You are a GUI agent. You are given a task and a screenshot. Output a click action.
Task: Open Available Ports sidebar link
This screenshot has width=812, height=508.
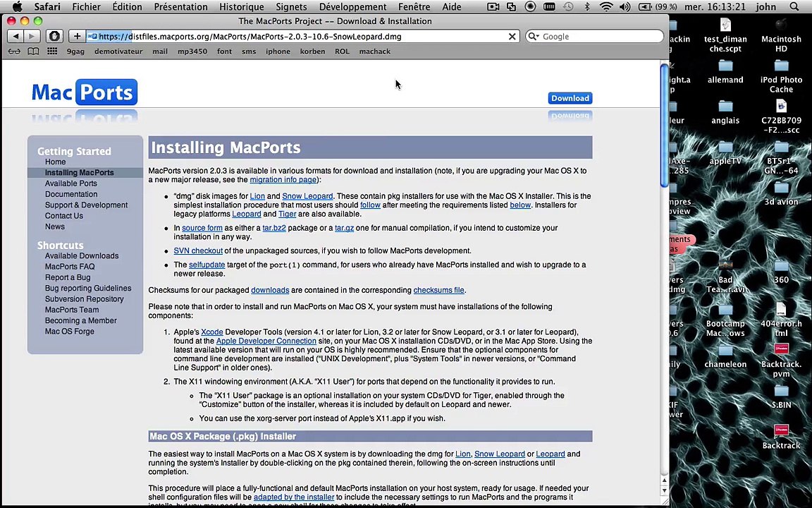pos(71,183)
